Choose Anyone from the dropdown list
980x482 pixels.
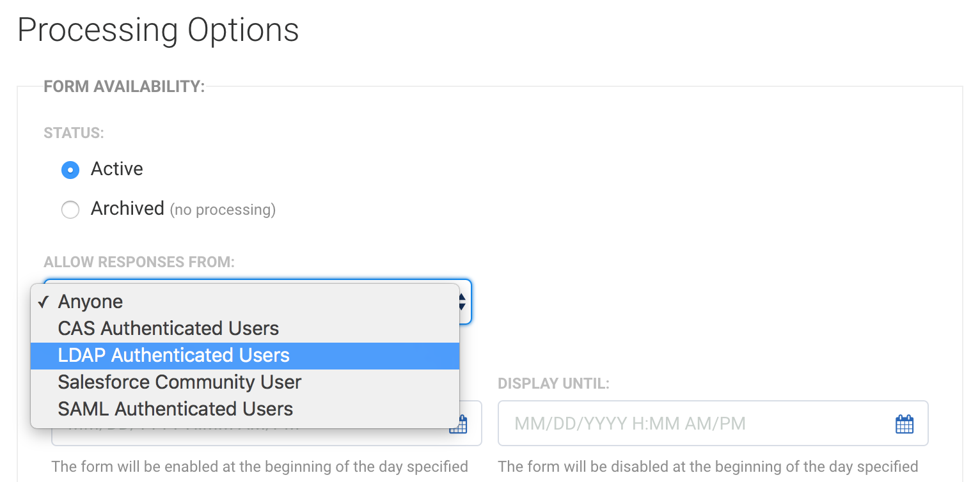[x=90, y=302]
